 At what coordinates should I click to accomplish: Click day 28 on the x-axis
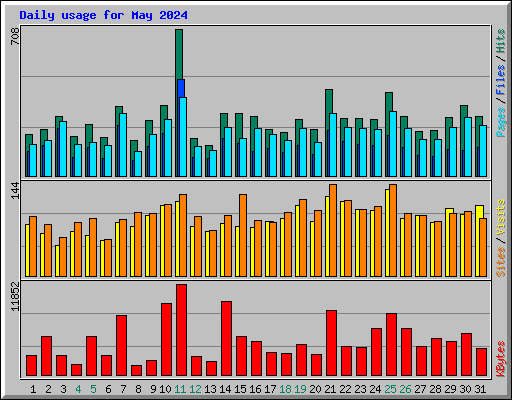pyautogui.click(x=435, y=389)
